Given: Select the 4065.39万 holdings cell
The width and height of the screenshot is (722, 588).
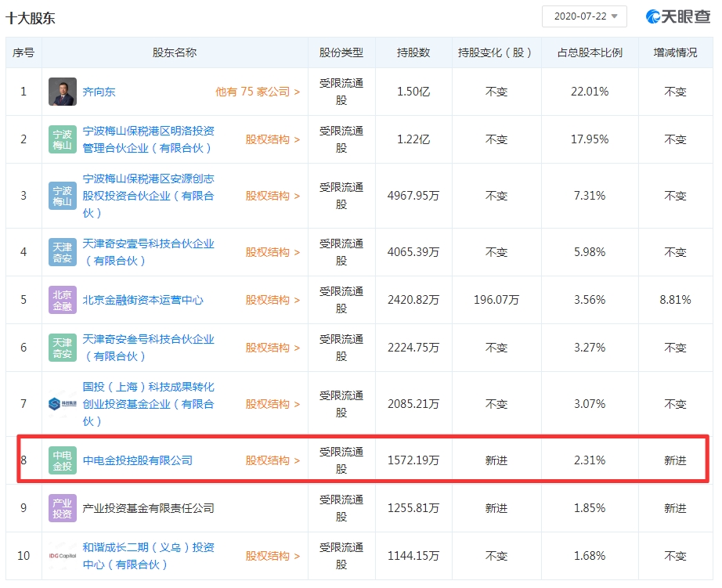Looking at the screenshot, I should click(413, 252).
